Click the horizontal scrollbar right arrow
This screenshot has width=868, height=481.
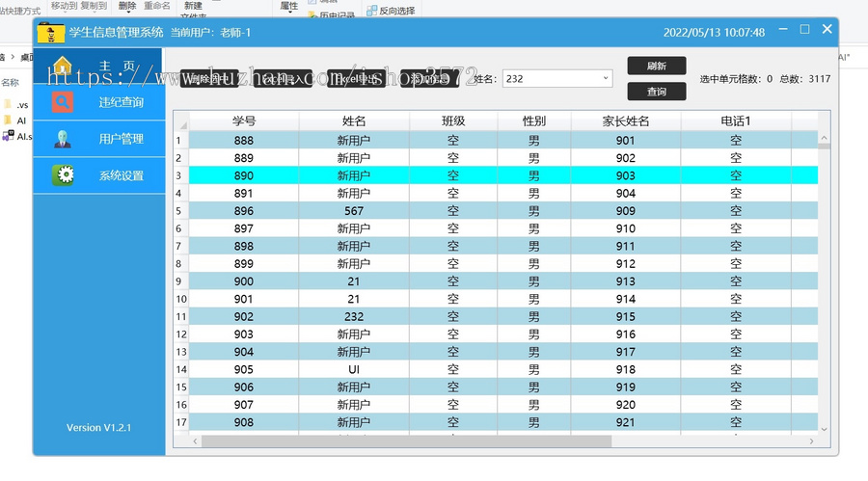point(811,441)
